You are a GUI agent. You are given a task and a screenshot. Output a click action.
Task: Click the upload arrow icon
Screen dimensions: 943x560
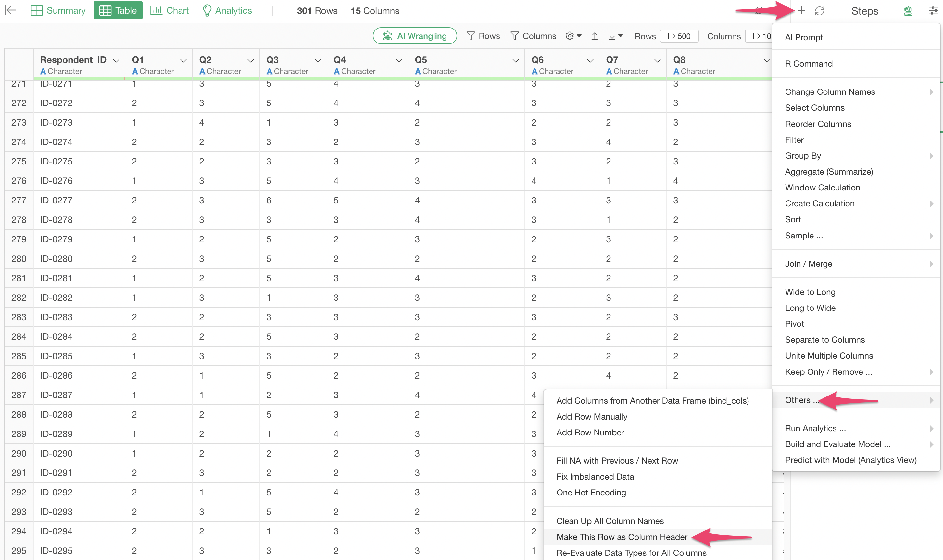(595, 36)
